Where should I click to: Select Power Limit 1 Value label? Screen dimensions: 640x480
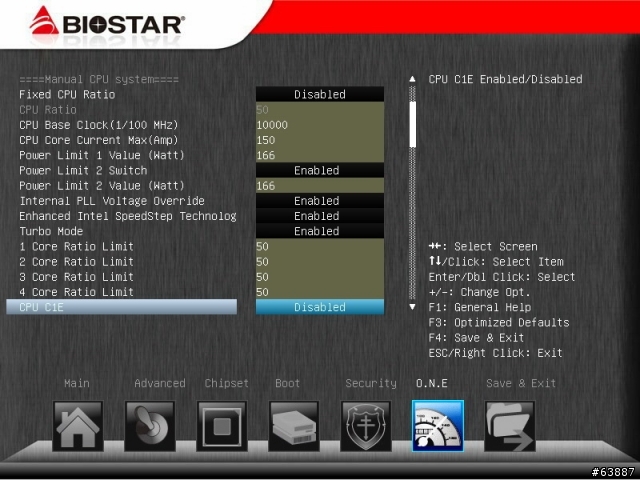(x=102, y=155)
